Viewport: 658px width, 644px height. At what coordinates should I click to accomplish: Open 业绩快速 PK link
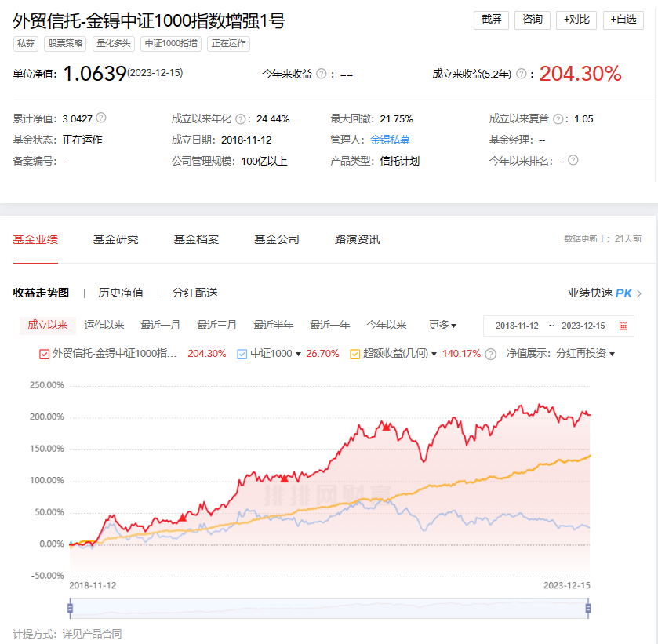pos(600,293)
